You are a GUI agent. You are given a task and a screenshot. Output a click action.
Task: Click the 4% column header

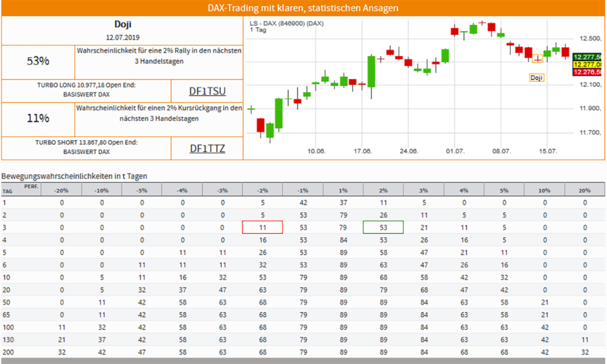click(464, 190)
